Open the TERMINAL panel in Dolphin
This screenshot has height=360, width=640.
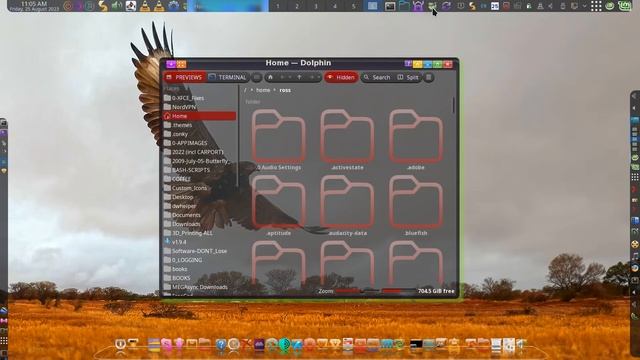228,77
